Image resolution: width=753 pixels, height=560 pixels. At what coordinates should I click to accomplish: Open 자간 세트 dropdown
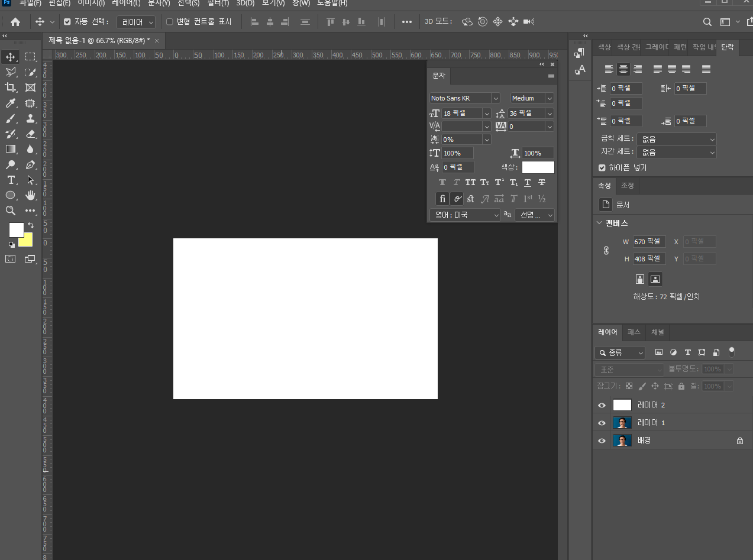(x=676, y=152)
